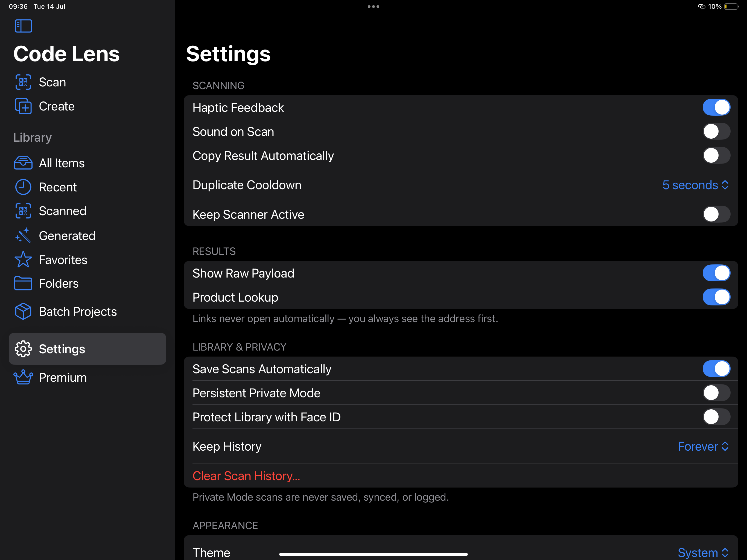Screen dimensions: 747x560
Task: Click the Haptic Feedback label
Action: click(x=238, y=108)
